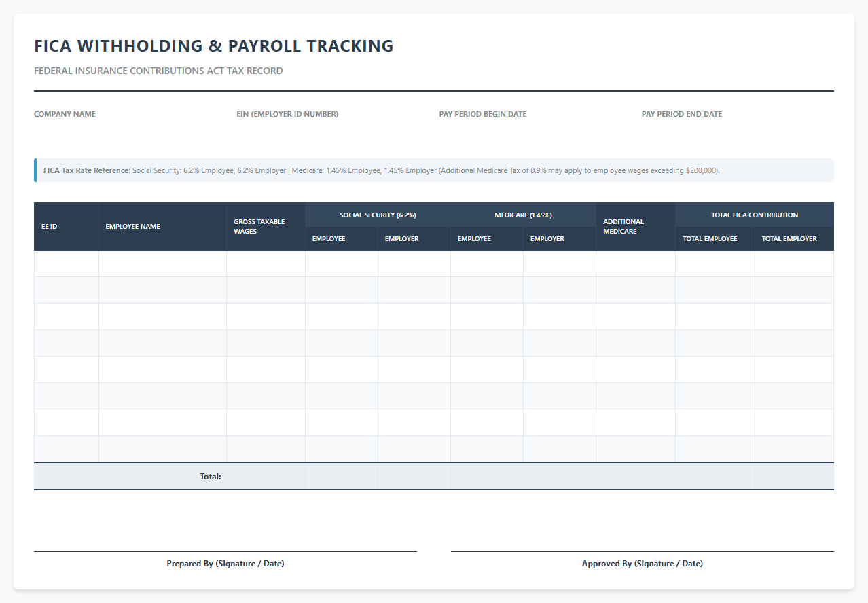Click the TOTAL EMPLOYEE column header

point(715,239)
